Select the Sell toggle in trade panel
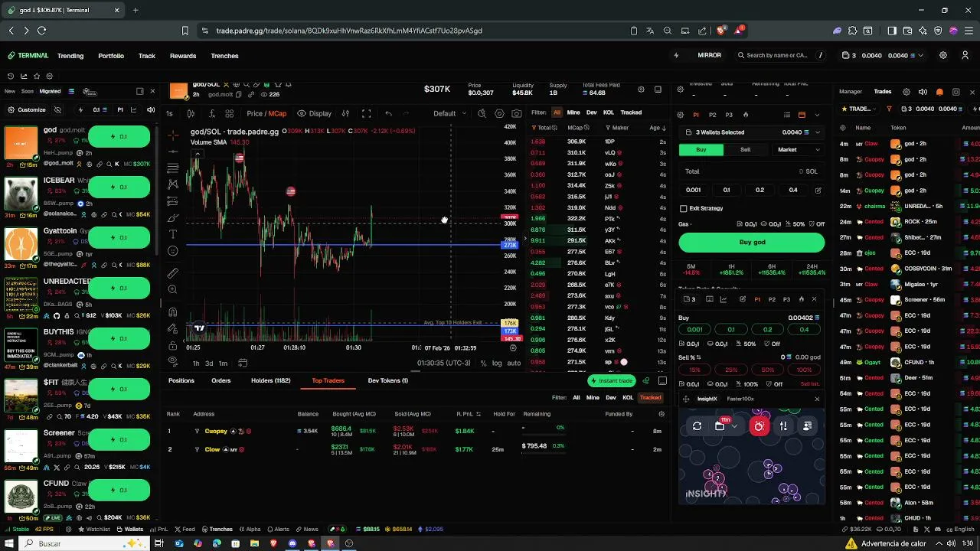Image resolution: width=980 pixels, height=551 pixels. pyautogui.click(x=745, y=150)
